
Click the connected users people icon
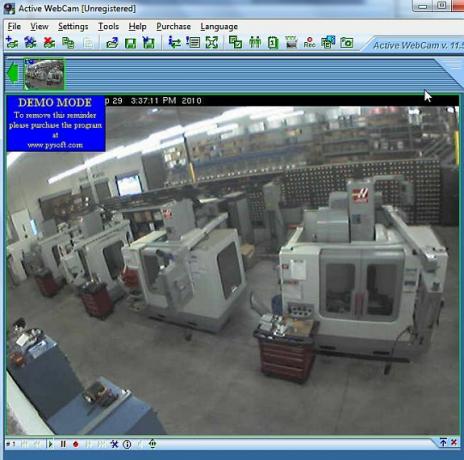pos(255,42)
